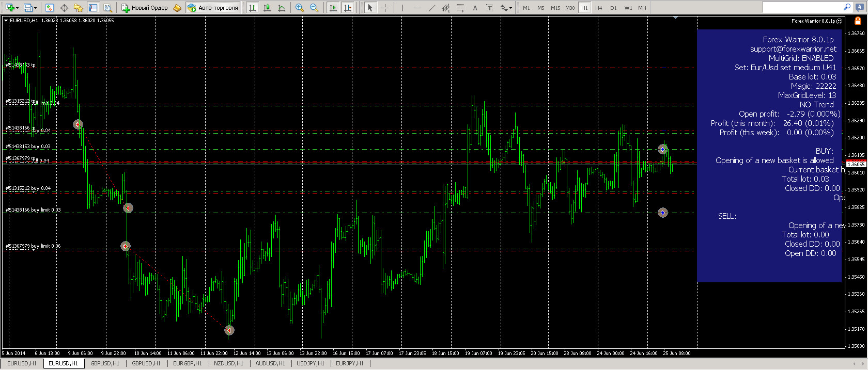Select the Fibonacci Retracement tool

point(461,8)
